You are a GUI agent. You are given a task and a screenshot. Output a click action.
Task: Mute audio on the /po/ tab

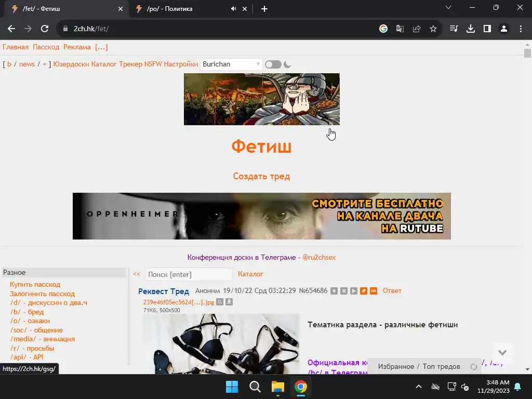click(x=233, y=9)
